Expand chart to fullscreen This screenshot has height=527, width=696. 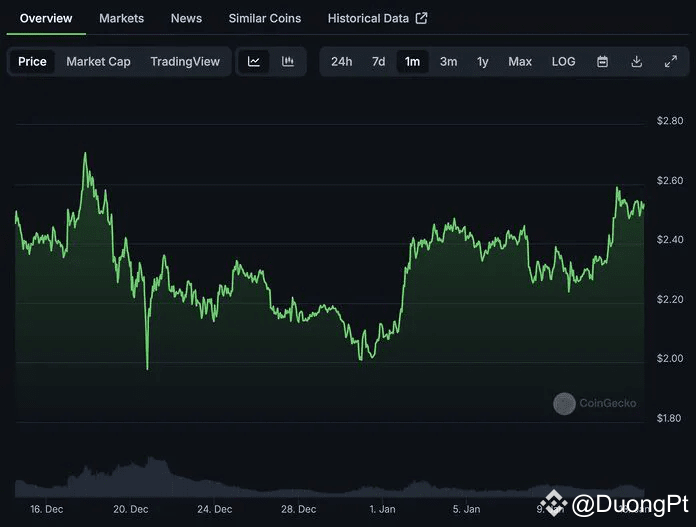pyautogui.click(x=671, y=62)
